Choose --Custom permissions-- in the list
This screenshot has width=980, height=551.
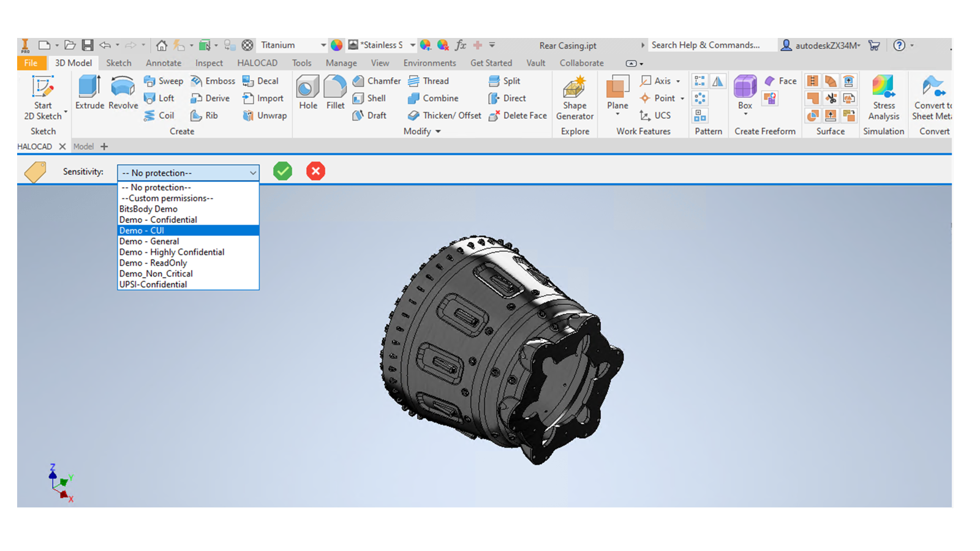(188, 198)
